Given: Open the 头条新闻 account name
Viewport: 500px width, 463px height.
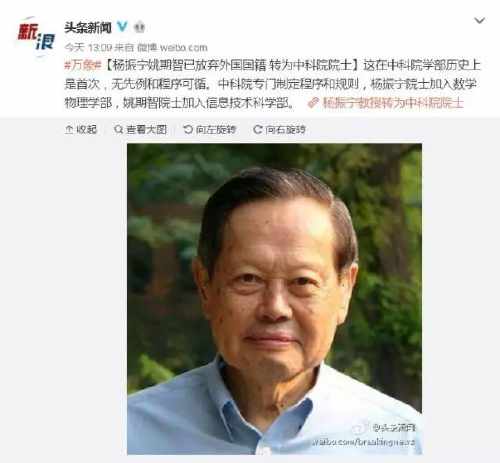Looking at the screenshot, I should coord(88,28).
